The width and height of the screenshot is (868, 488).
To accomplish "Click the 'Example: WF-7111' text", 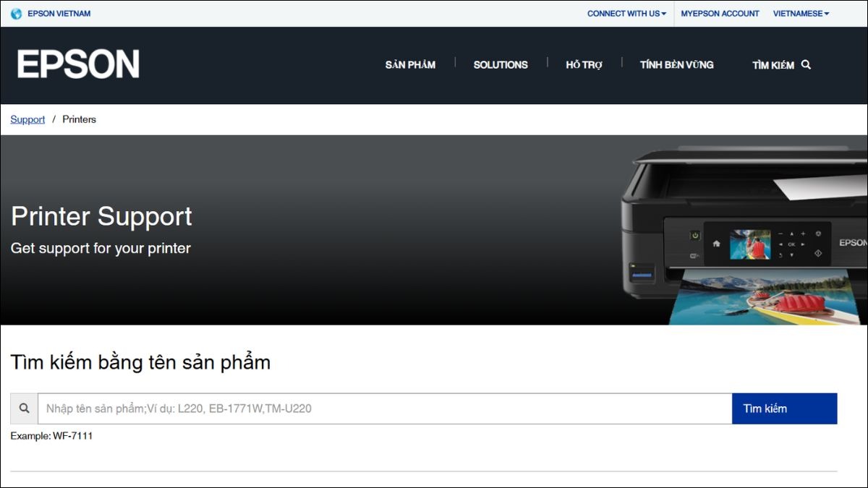I will (51, 436).
